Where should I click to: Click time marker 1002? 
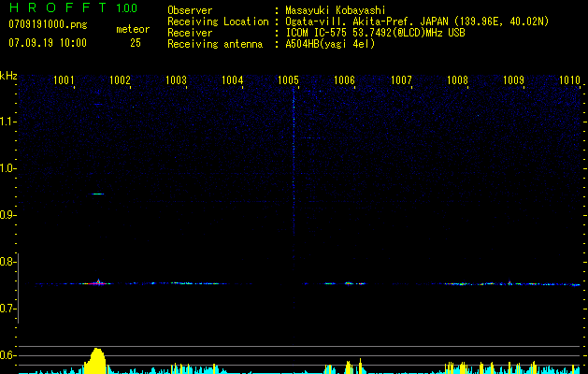point(120,80)
